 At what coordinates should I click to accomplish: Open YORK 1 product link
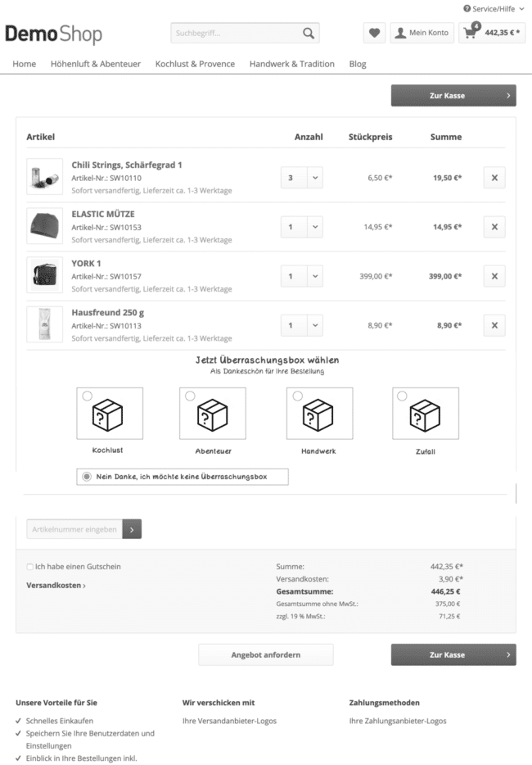coord(86,264)
